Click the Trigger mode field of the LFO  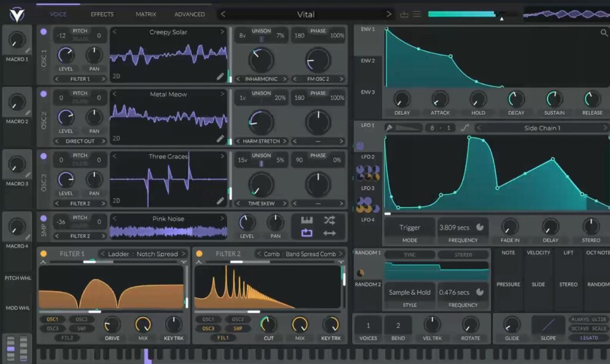409,228
